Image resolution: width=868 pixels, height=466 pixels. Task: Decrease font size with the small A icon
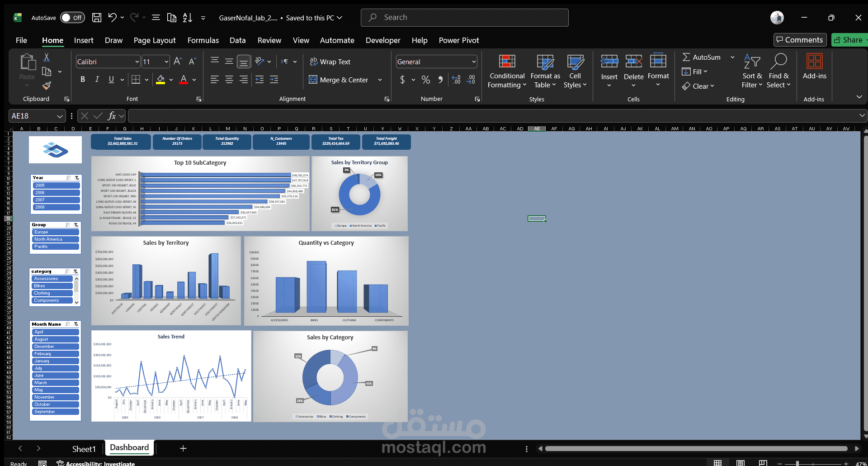tap(193, 62)
